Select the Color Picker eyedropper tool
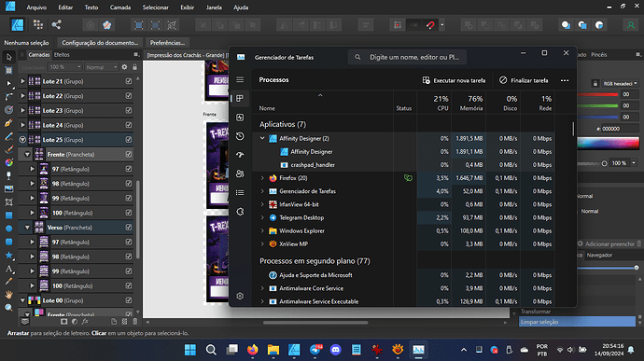Viewport: 644px width, 361px height. pyautogui.click(x=8, y=282)
